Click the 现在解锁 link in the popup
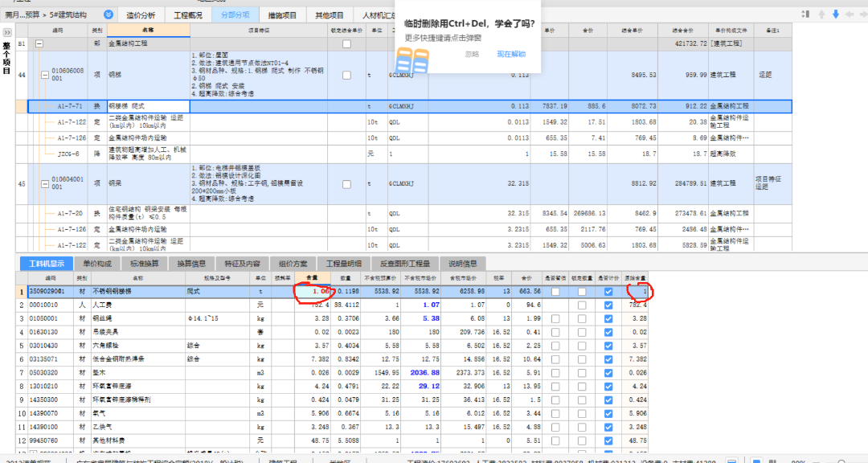The image size is (868, 463). coord(511,55)
